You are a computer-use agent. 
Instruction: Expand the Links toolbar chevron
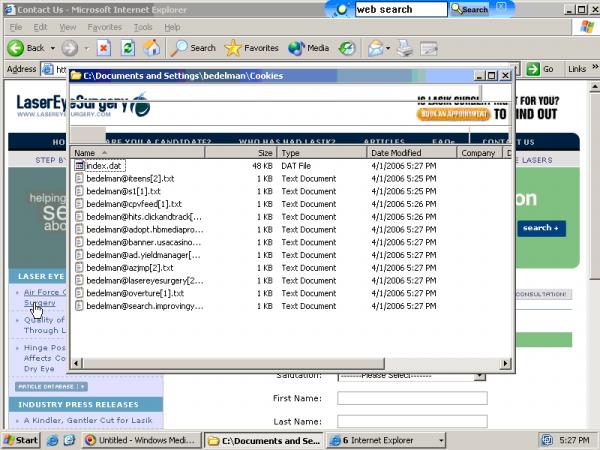pyautogui.click(x=595, y=67)
